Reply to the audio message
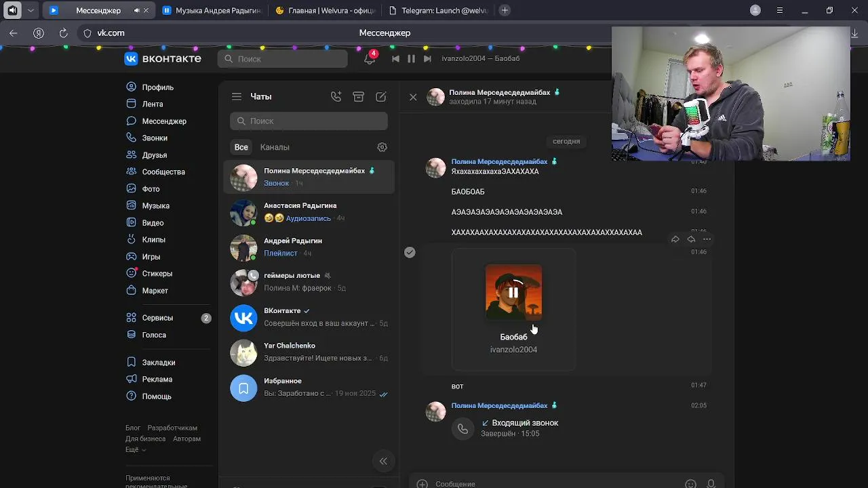 click(x=691, y=239)
